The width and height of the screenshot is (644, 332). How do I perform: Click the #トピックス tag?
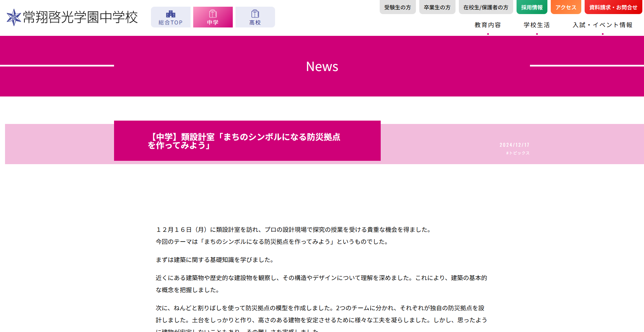point(518,153)
